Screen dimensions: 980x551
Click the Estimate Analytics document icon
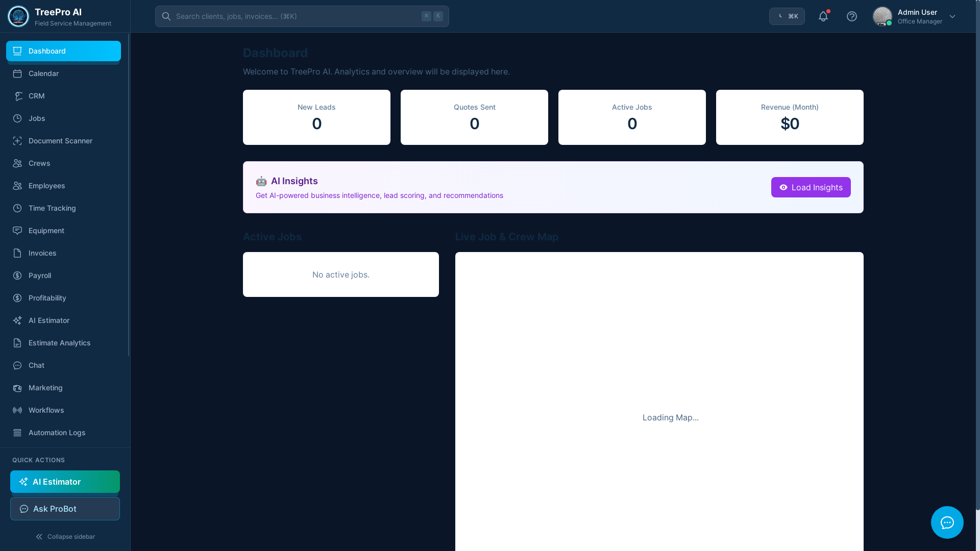[x=17, y=343]
